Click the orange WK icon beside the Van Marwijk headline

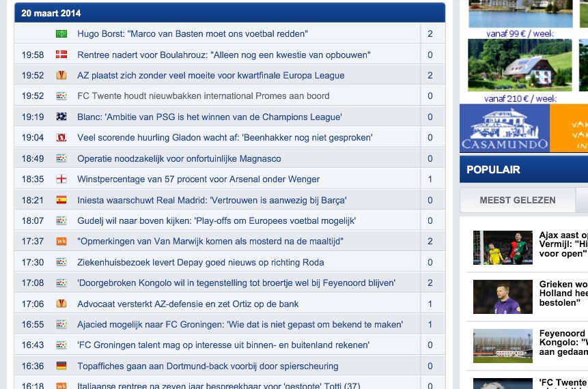point(61,242)
